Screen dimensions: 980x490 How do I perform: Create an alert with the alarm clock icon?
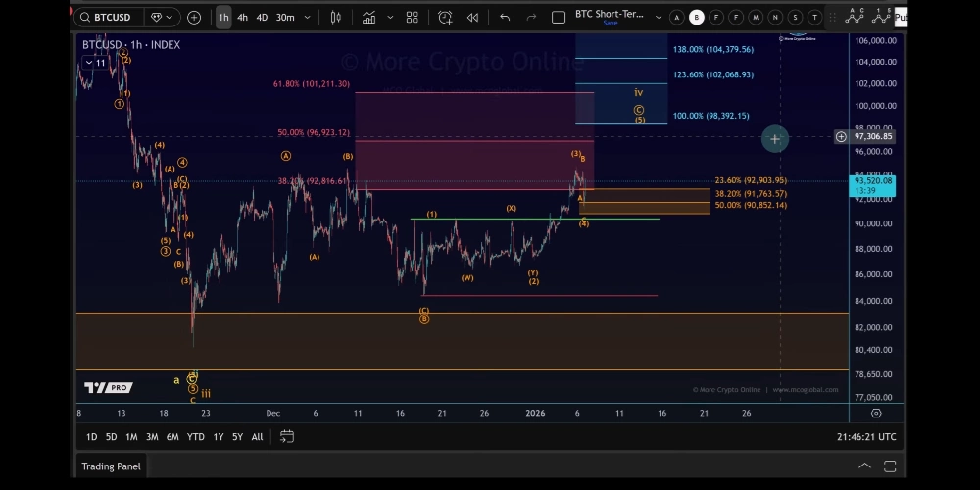tap(445, 17)
